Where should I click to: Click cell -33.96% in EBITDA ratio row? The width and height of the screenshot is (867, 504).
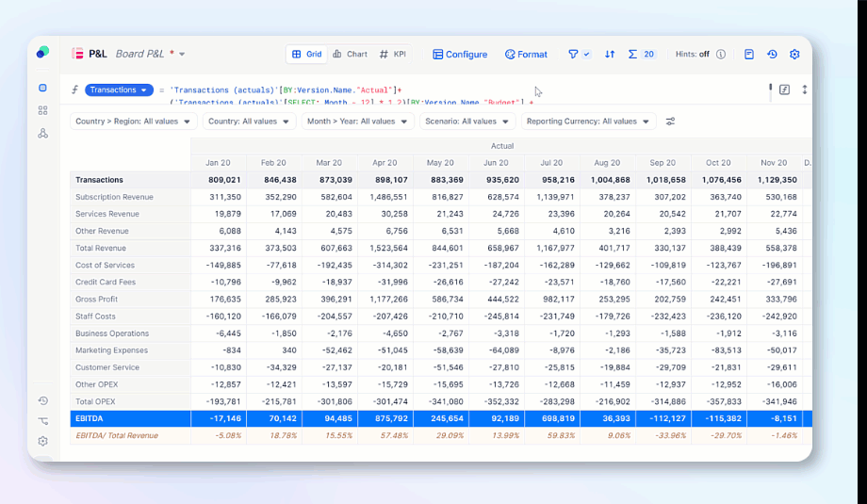[x=663, y=435]
